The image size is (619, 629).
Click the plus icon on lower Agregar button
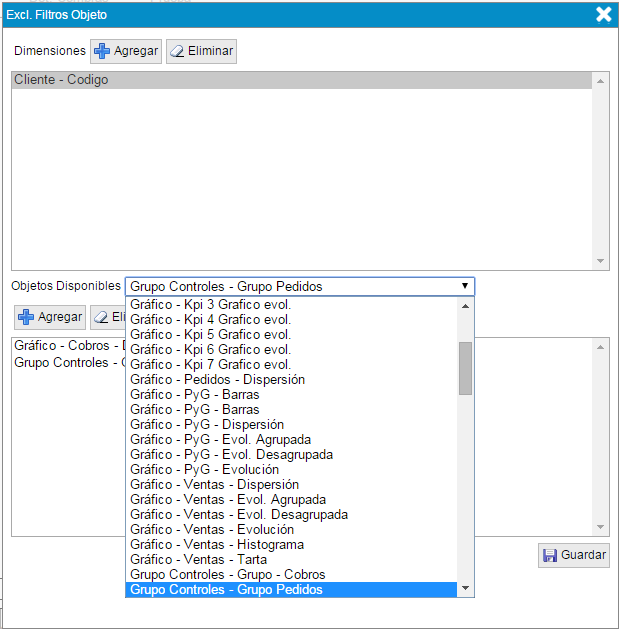point(26,317)
